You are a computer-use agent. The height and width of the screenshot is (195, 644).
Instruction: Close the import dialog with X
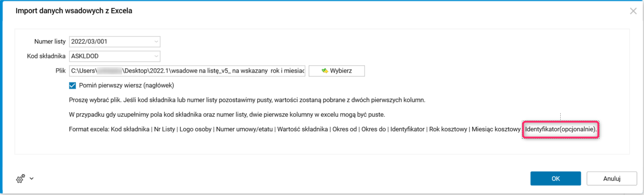pyautogui.click(x=633, y=11)
